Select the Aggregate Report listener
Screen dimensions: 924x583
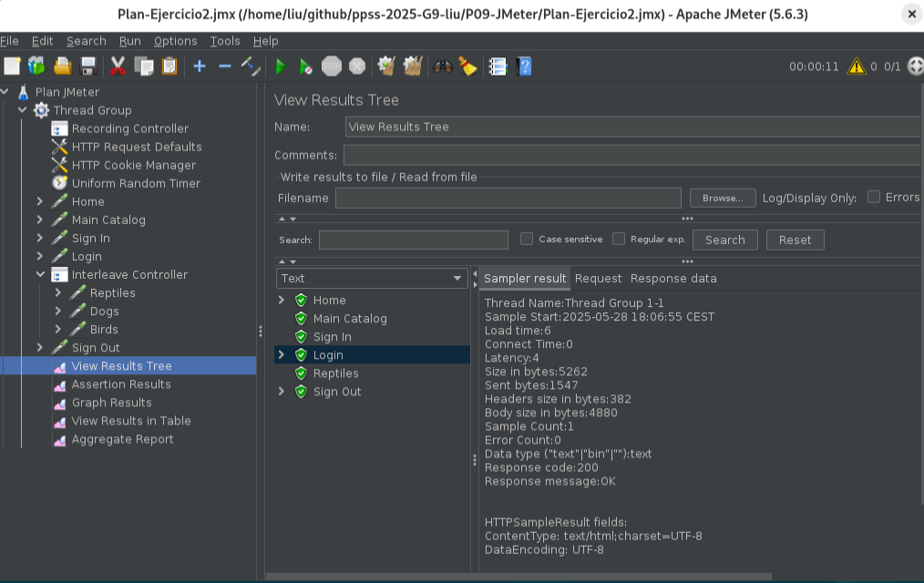click(113, 439)
